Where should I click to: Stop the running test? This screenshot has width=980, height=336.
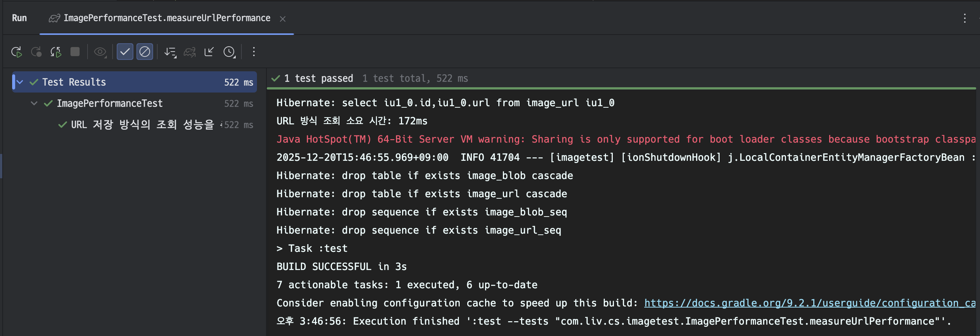click(x=75, y=52)
